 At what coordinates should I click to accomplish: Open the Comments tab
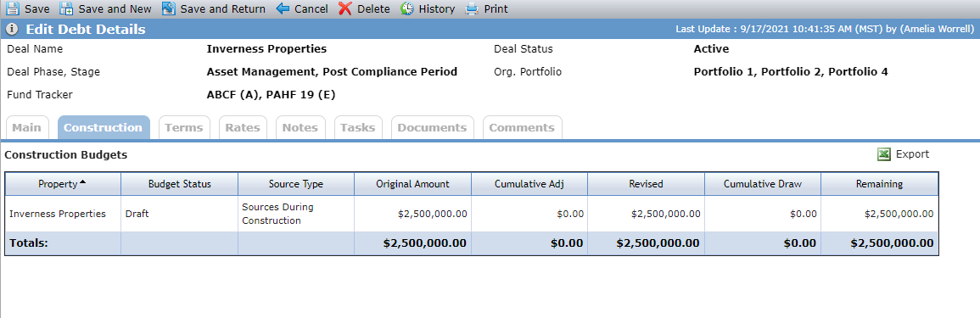[522, 127]
